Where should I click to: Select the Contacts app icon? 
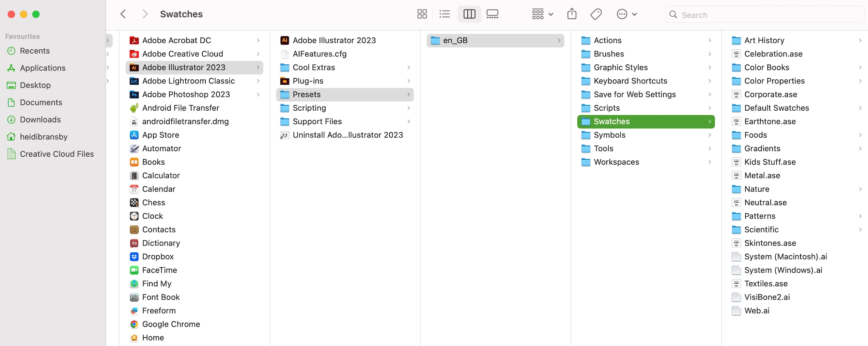134,230
